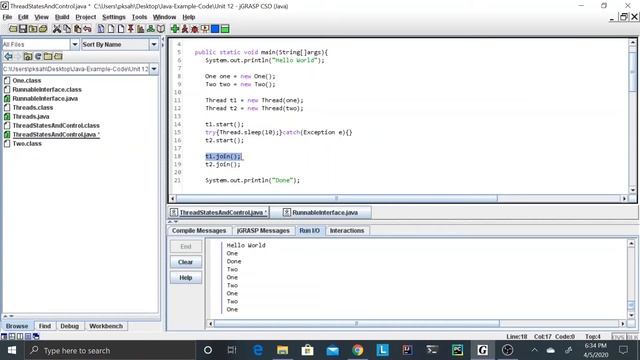Viewport: 640px width, 360px height.
Task: Click the End button in Run I/O
Action: (x=186, y=247)
